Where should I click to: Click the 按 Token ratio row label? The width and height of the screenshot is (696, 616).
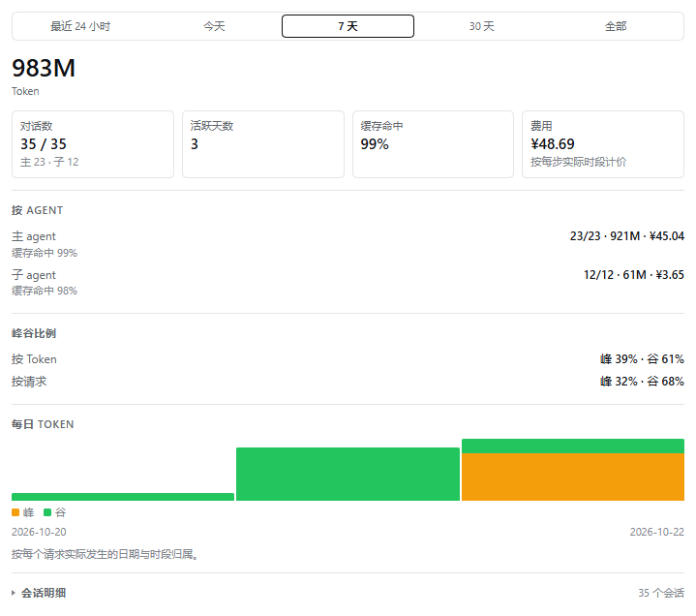coord(34,359)
